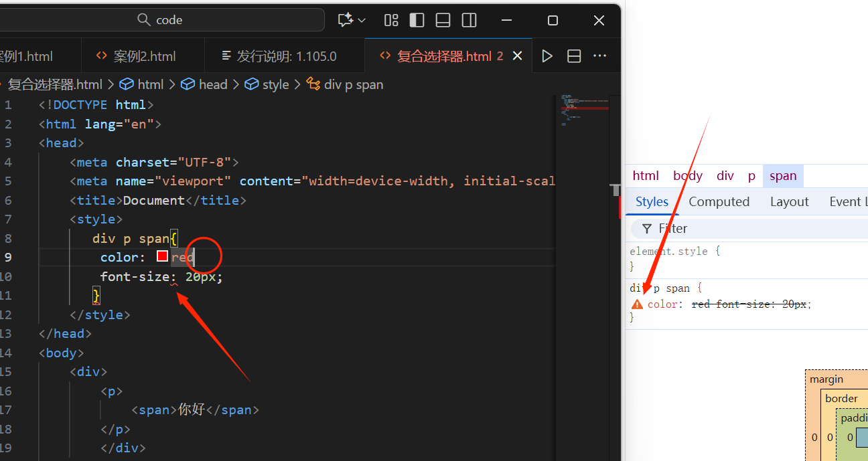Click the Document title text on line 6
This screenshot has height=461, width=868.
[154, 200]
